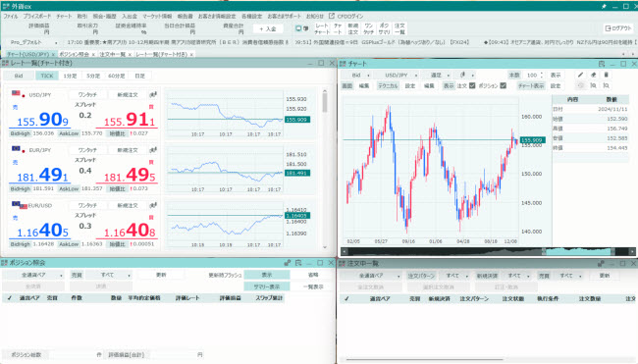
Task: Open chart icon for USD/JPY rate row
Action: pyautogui.click(x=153, y=95)
